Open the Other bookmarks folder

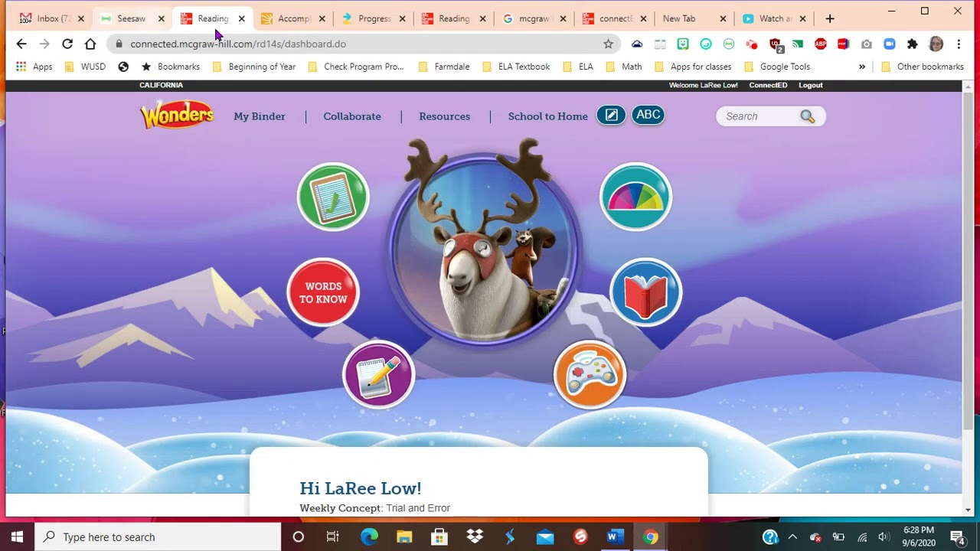pos(923,67)
